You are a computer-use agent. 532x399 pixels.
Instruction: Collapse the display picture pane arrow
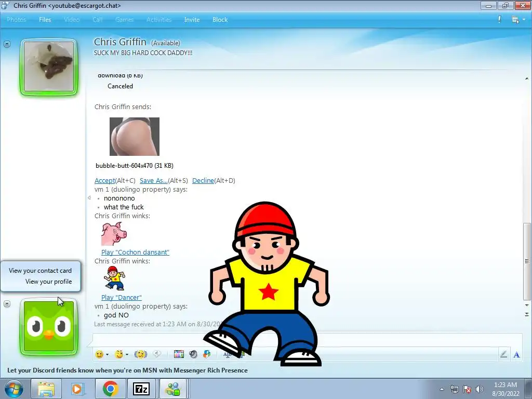tap(89, 197)
